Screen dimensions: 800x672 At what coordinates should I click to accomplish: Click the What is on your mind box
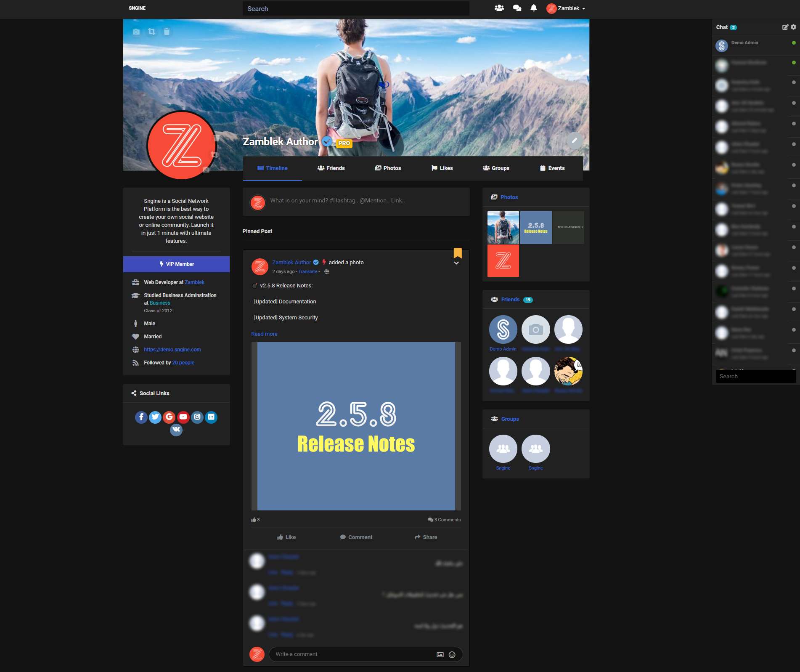(356, 201)
